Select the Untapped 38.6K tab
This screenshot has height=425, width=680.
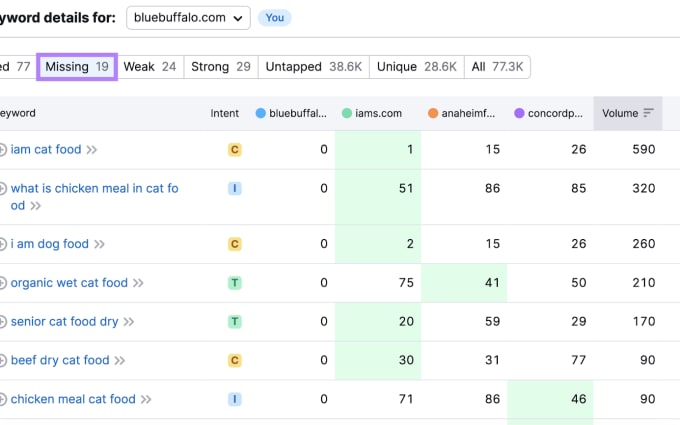[314, 67]
